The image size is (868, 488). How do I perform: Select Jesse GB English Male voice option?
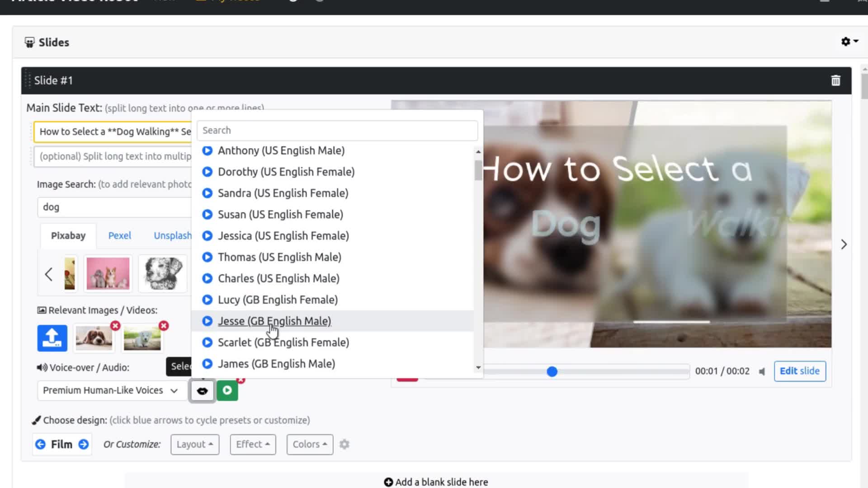[275, 320]
